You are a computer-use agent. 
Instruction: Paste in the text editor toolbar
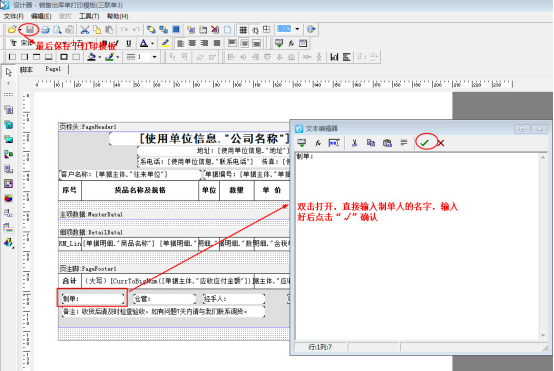pos(387,143)
